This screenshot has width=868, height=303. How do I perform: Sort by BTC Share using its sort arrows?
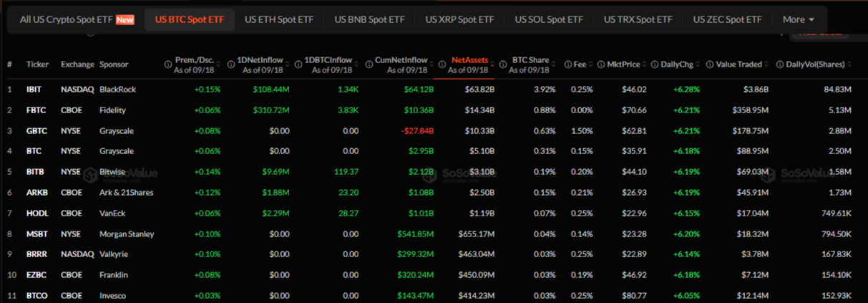coord(553,64)
